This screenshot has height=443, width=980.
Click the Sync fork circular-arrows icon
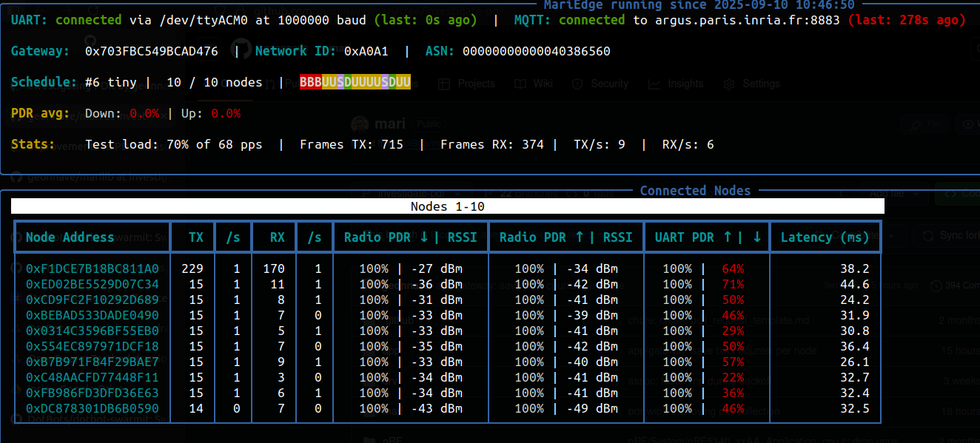928,237
